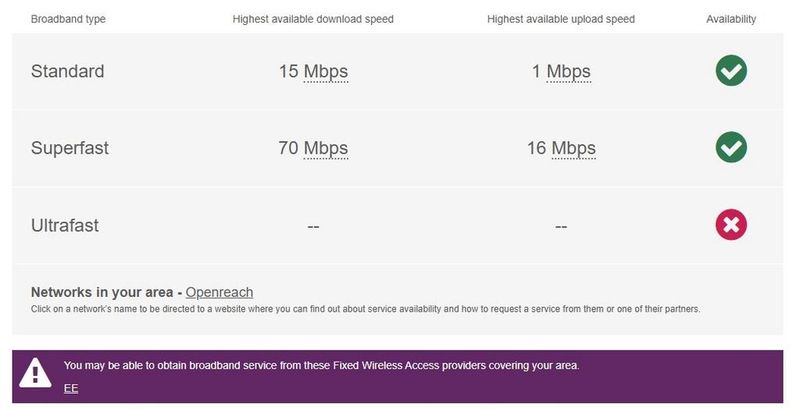Open the EE Fixed Wireless provider link
The image size is (800, 410).
point(71,388)
